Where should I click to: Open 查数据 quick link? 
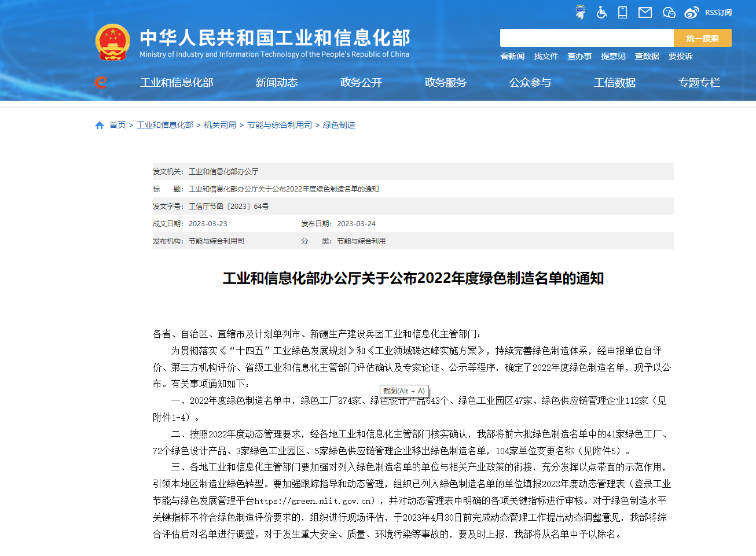647,56
